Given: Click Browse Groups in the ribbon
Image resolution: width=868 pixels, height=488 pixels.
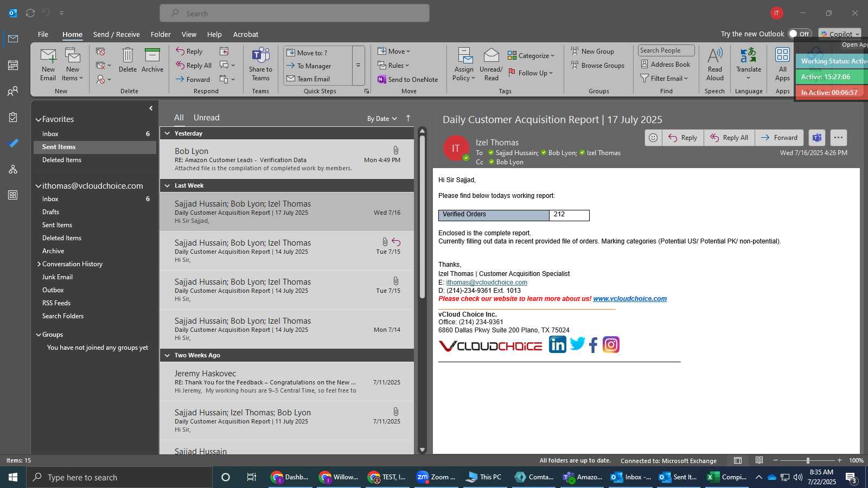Looking at the screenshot, I should 597,66.
